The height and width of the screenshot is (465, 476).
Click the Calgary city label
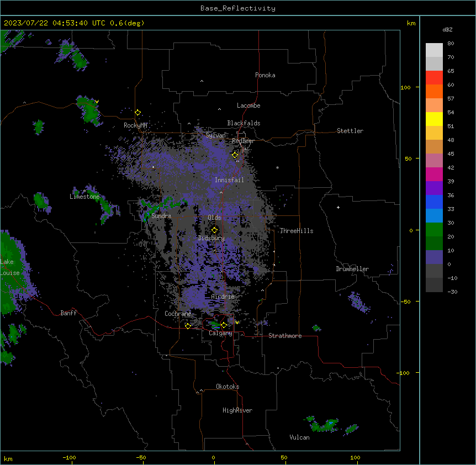tap(220, 333)
